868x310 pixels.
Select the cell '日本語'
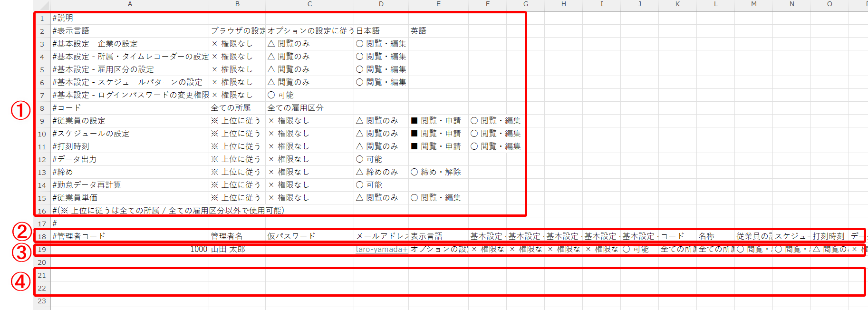coord(381,31)
